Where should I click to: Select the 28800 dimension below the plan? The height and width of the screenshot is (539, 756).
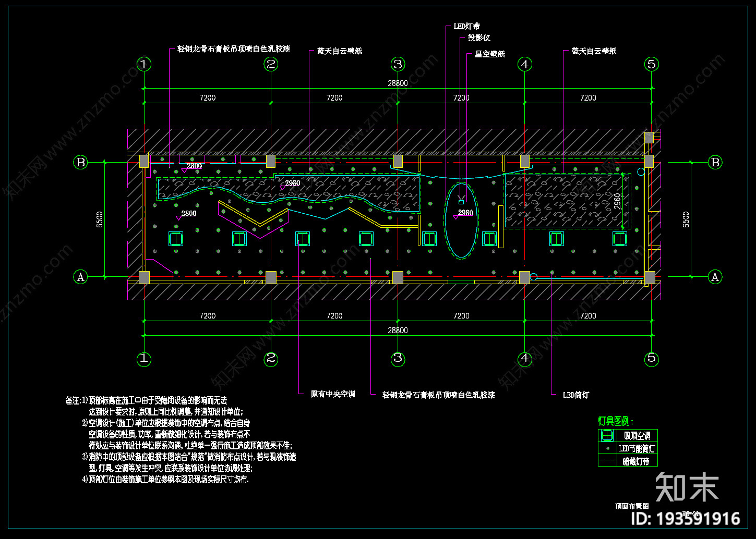pyautogui.click(x=398, y=330)
